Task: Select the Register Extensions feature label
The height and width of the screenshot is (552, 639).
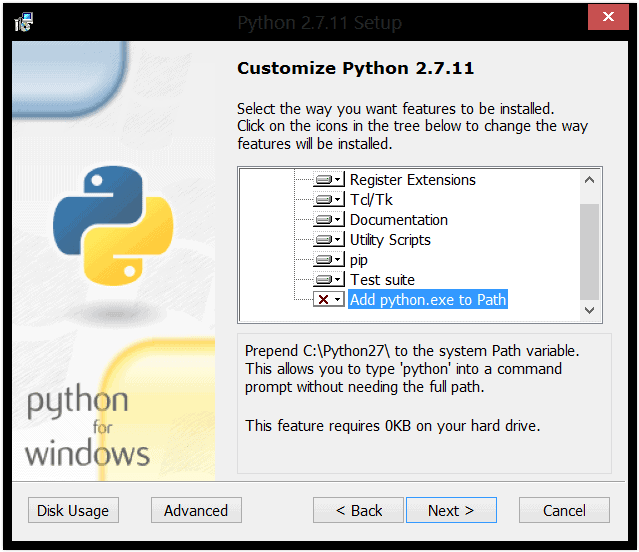Action: click(x=412, y=180)
